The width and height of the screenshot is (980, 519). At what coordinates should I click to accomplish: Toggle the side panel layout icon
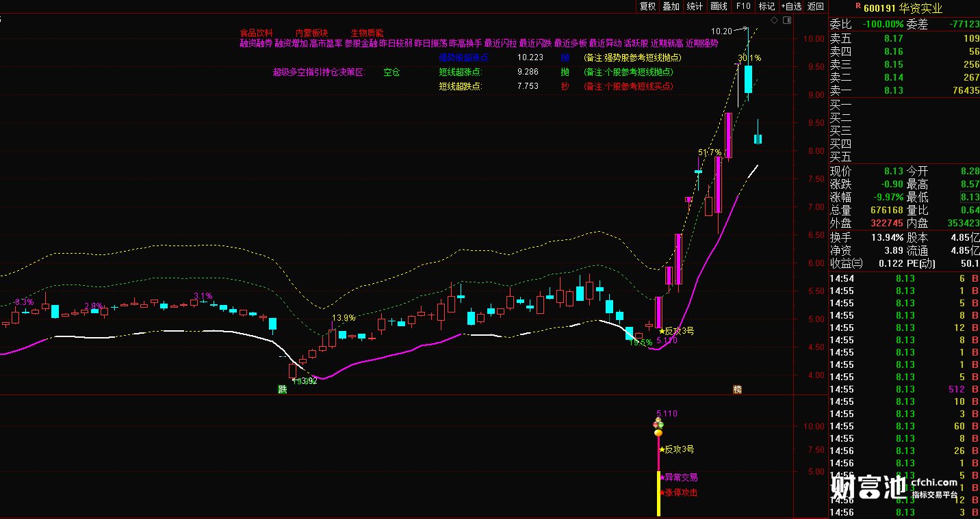(786, 21)
